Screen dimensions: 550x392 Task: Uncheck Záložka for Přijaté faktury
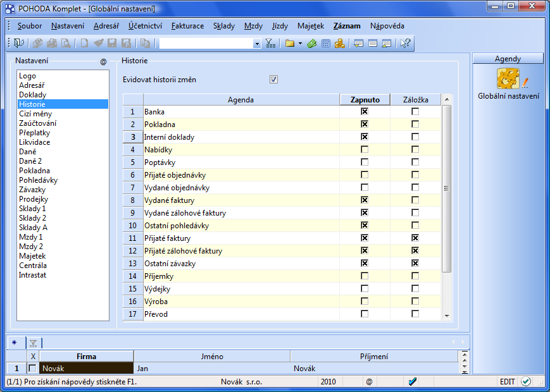[415, 238]
